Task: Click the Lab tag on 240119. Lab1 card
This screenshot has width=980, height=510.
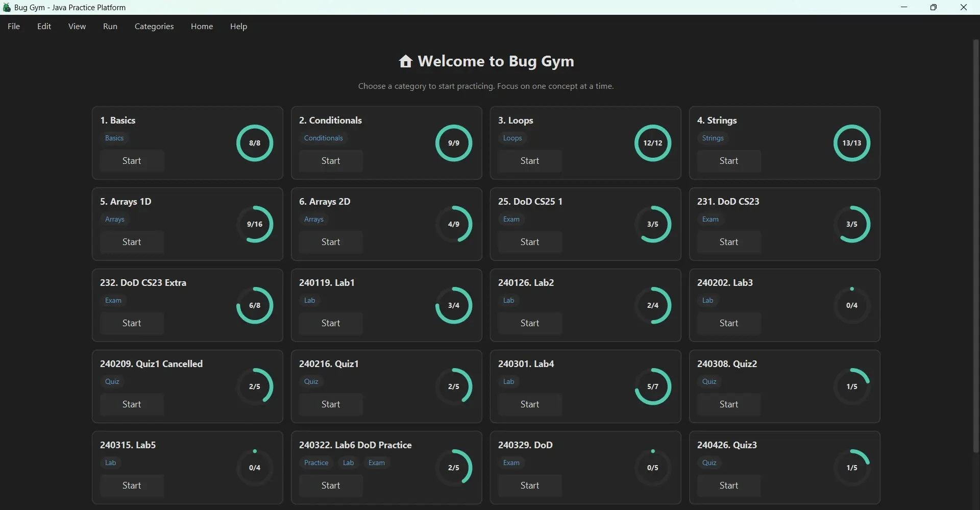Action: click(x=310, y=300)
